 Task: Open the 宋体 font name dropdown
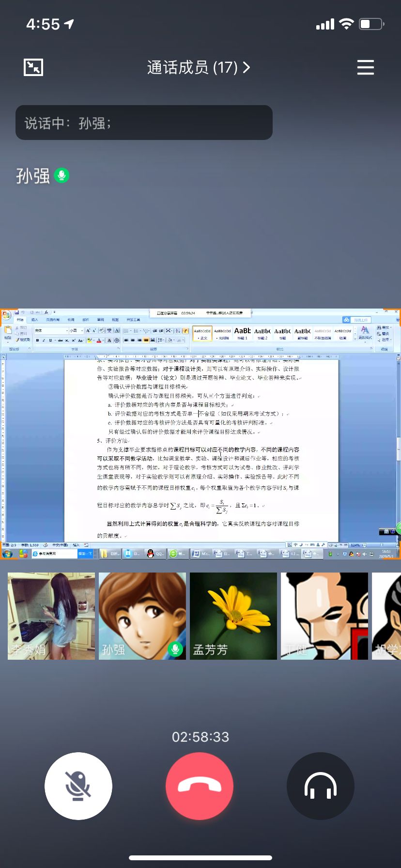51,330
